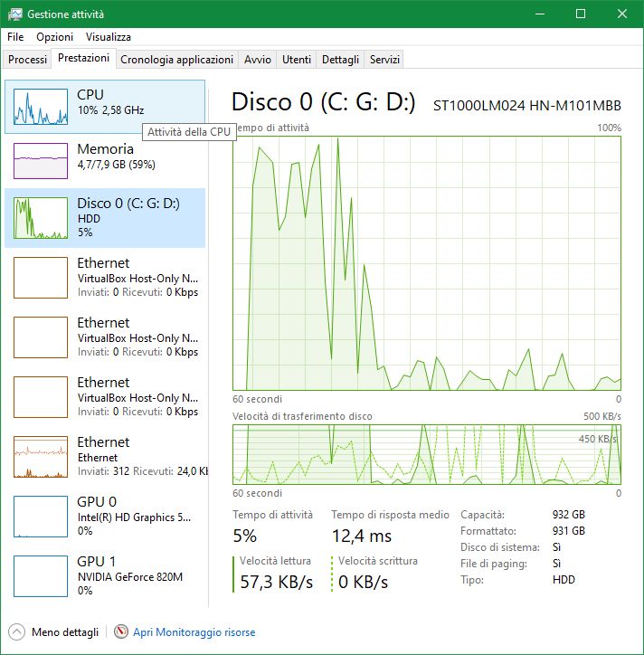The width and height of the screenshot is (644, 655).
Task: Click the Meno dettagli button label
Action: [65, 632]
